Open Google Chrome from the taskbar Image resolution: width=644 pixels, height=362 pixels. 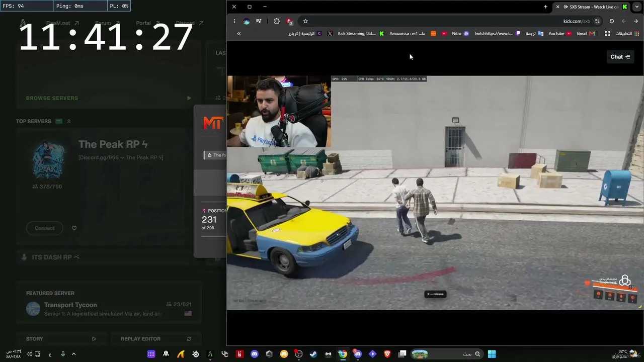[343, 354]
